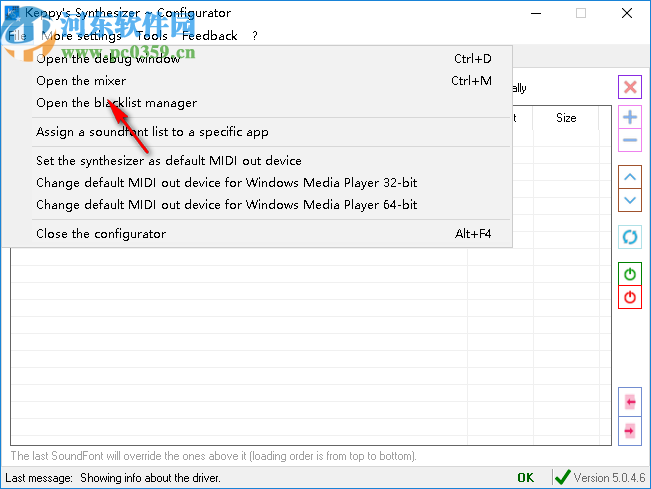This screenshot has height=489, width=651.
Task: Open the question mark help menu
Action: 255,36
